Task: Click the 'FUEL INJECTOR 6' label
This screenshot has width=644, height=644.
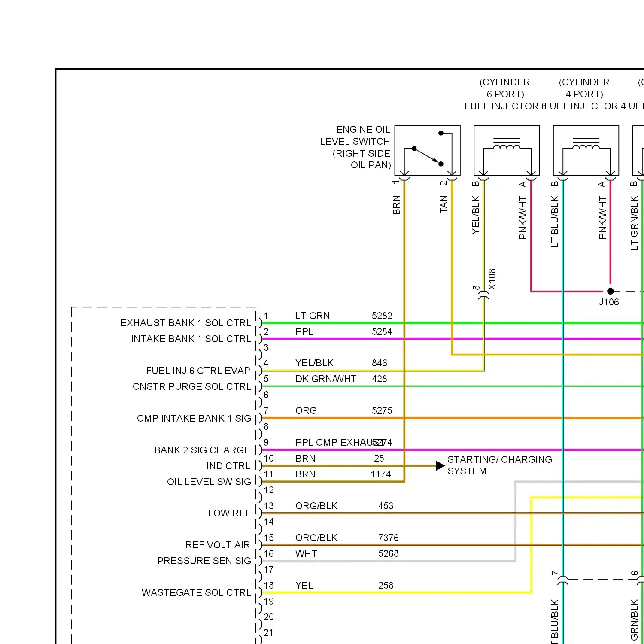Action: [505, 106]
